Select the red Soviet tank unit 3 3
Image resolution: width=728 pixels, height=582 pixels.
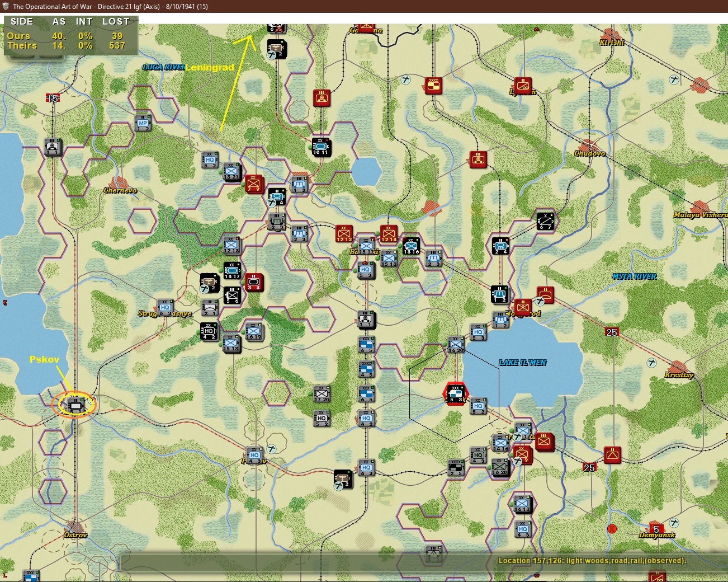(x=254, y=282)
